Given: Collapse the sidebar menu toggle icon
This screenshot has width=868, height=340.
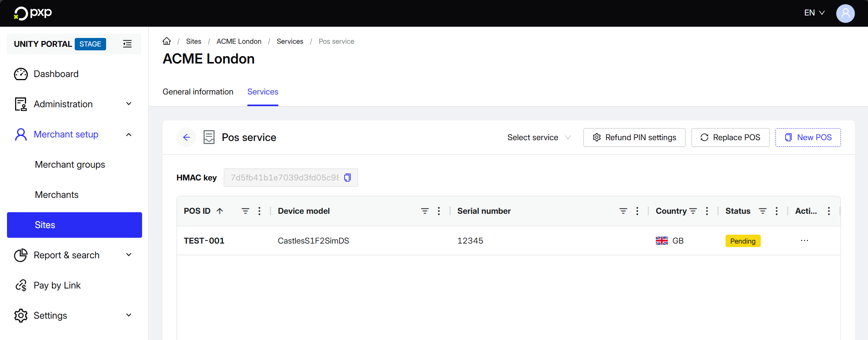Looking at the screenshot, I should [x=127, y=44].
